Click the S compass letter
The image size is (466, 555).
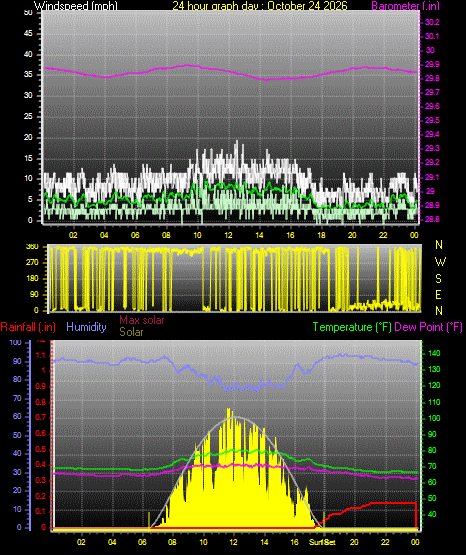[439, 279]
